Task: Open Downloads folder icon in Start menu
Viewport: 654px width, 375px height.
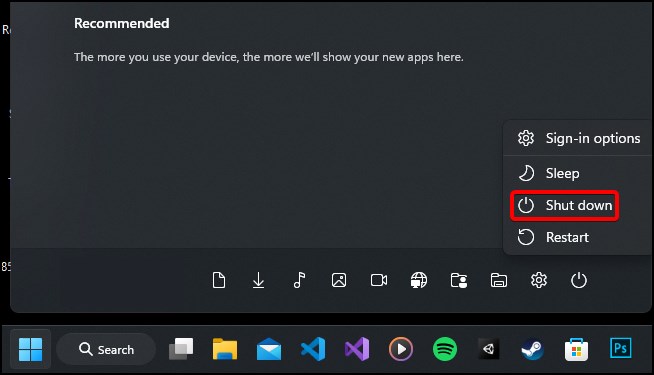Action: (x=258, y=280)
